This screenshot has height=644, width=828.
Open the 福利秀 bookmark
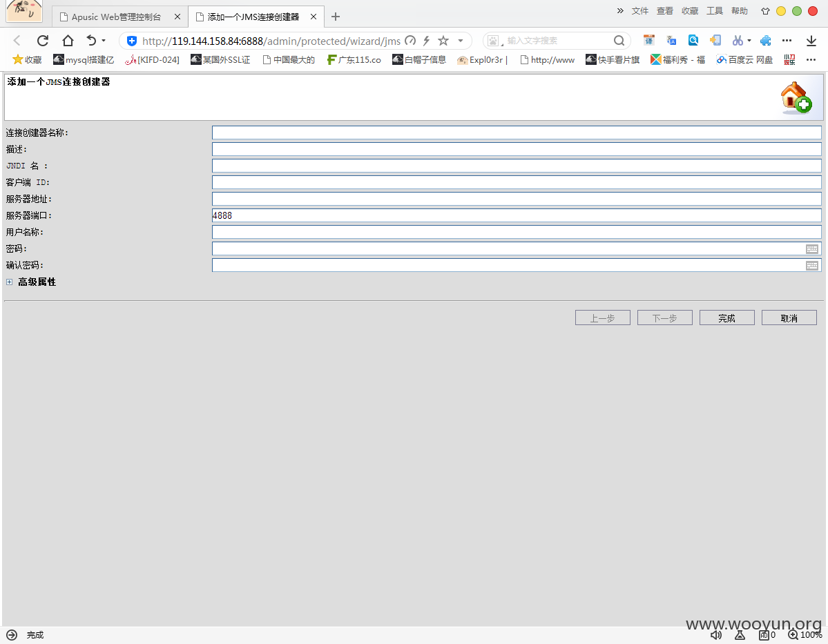[x=677, y=59]
